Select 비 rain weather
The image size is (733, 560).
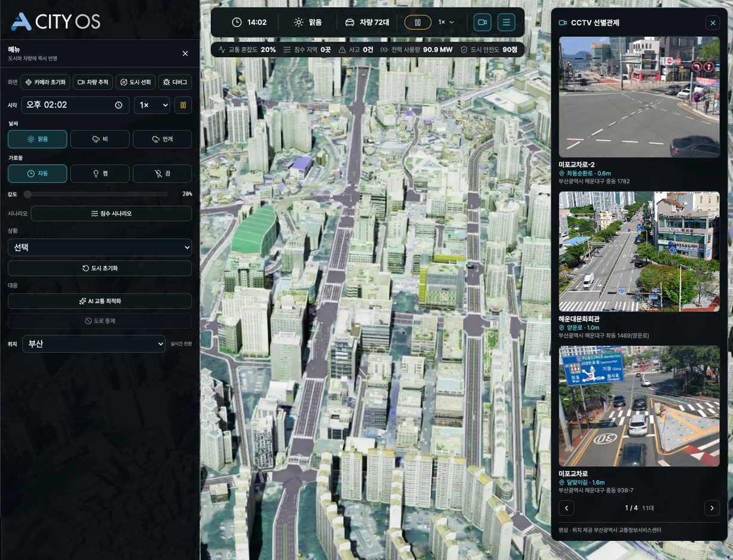click(100, 139)
